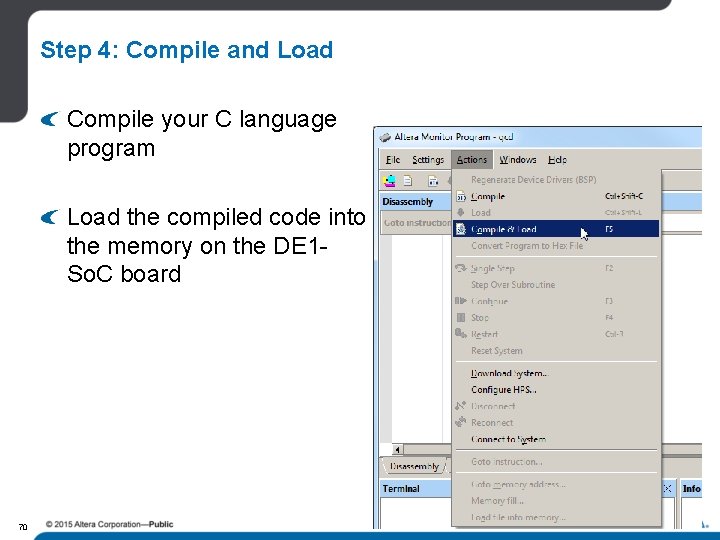Select the Reset System entry
The image size is (720, 540).
click(x=556, y=351)
